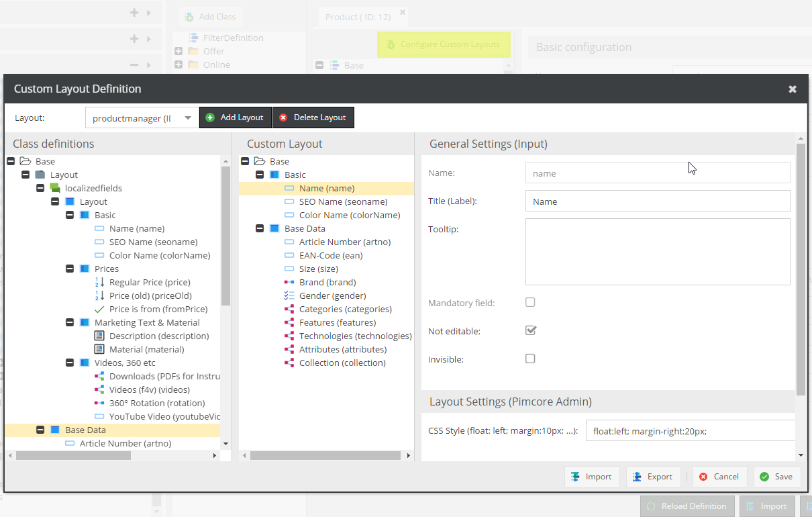The height and width of the screenshot is (517, 812).
Task: Collapse the Prices node in Class definitions
Action: coord(70,269)
